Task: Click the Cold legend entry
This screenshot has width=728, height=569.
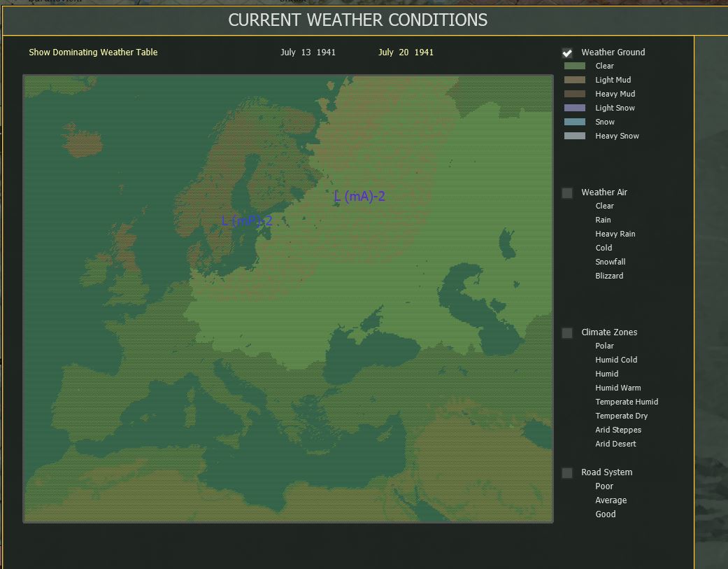Action: pos(604,248)
